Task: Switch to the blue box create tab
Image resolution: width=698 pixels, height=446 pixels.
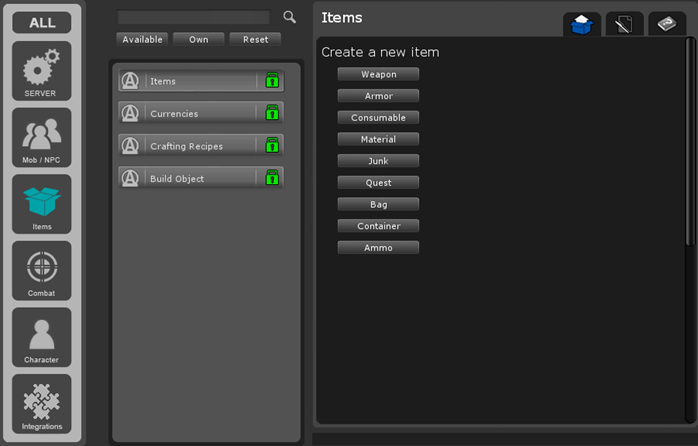Action: point(582,24)
